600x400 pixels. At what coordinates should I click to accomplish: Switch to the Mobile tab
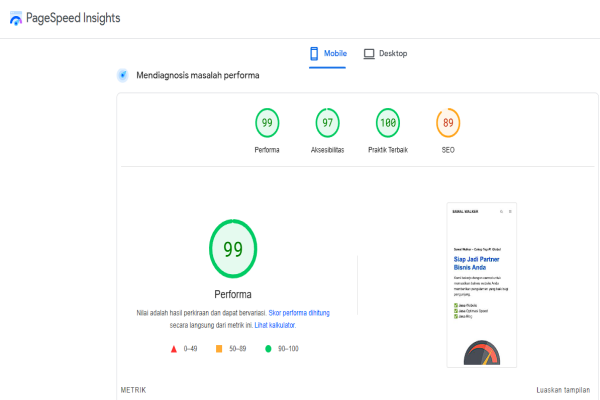tap(328, 54)
